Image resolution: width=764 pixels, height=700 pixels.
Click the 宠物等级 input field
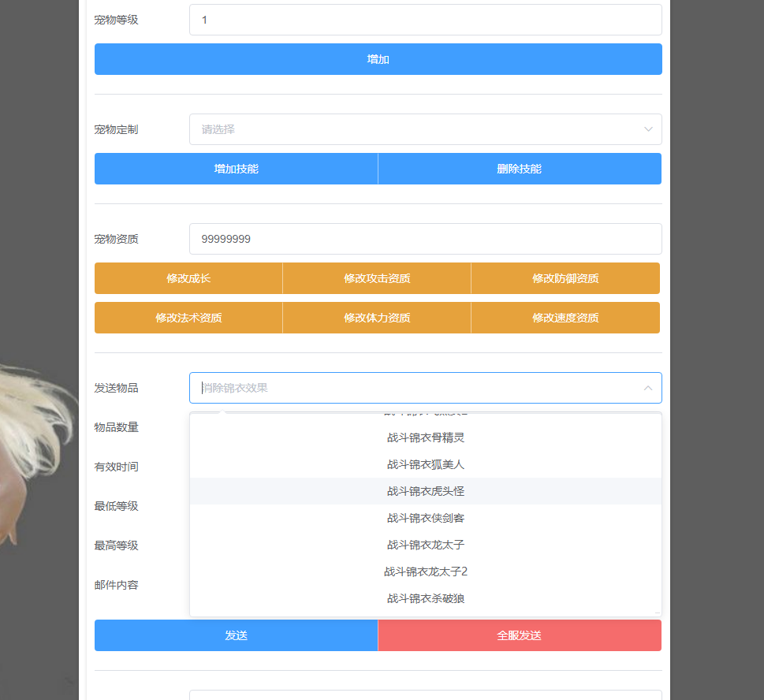[x=425, y=20]
